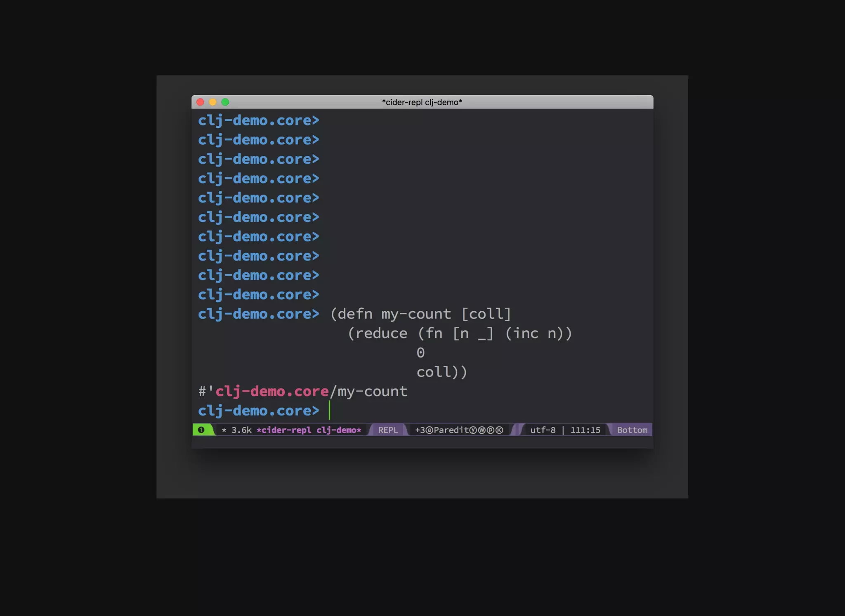
Task: Toggle the Paredit minor mode label
Action: click(x=451, y=430)
